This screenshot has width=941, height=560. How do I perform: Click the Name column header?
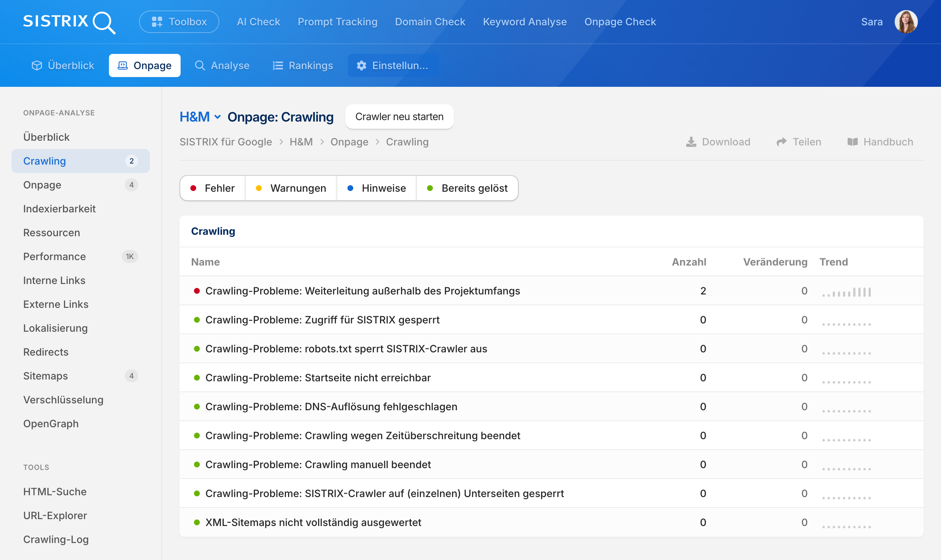tap(205, 262)
